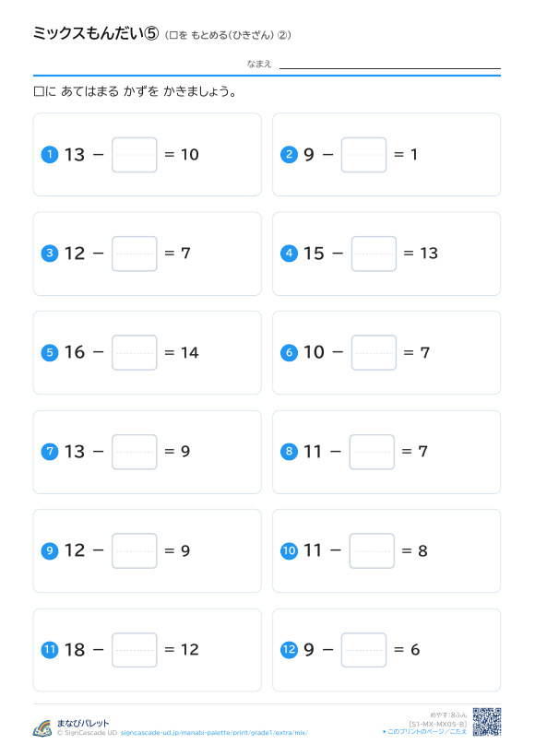Click the blue number 10 circle badge

[x=289, y=550]
